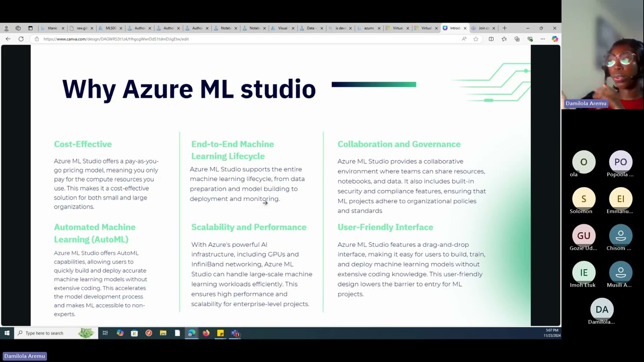Image resolution: width=644 pixels, height=362 pixels.
Task: Go back with the browser back arrow
Action: pyautogui.click(x=8, y=39)
